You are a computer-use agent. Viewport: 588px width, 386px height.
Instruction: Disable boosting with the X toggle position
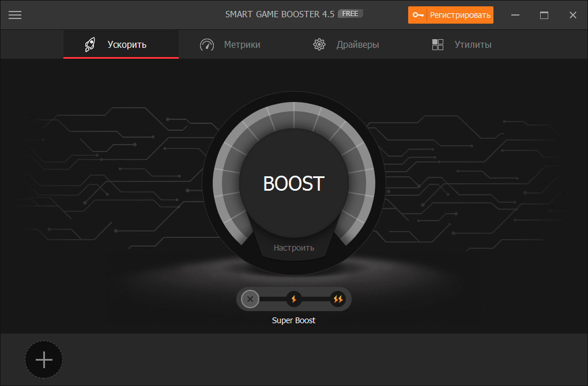[250, 299]
